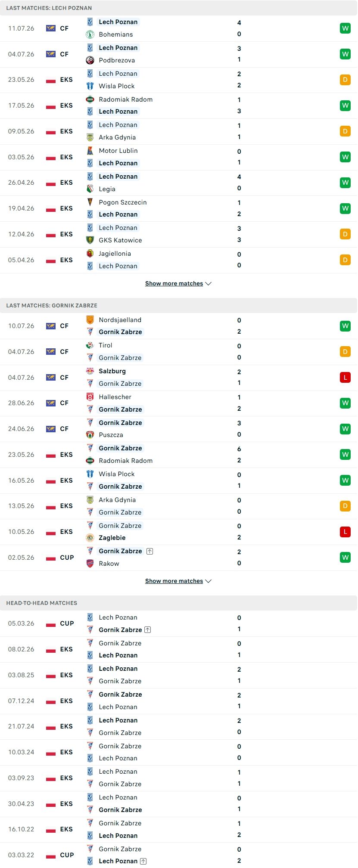Click the Salzburg club crest
Screen dimensions: 358x868
(90, 371)
